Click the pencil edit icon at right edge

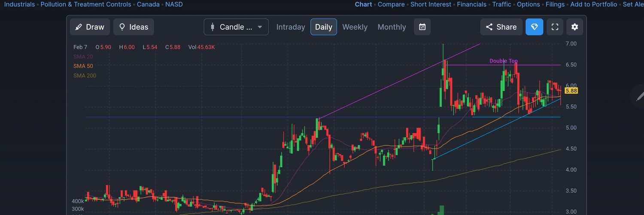639,96
